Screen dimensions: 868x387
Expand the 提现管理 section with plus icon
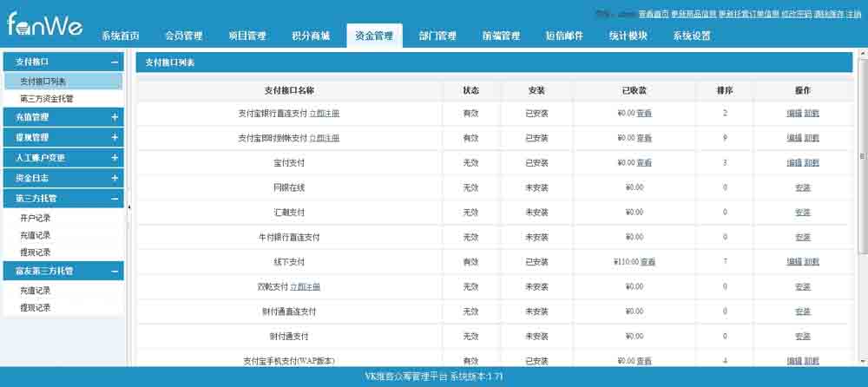point(114,138)
